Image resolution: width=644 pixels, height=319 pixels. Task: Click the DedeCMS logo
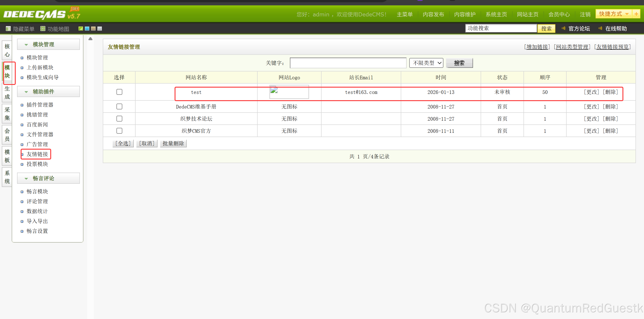click(35, 15)
